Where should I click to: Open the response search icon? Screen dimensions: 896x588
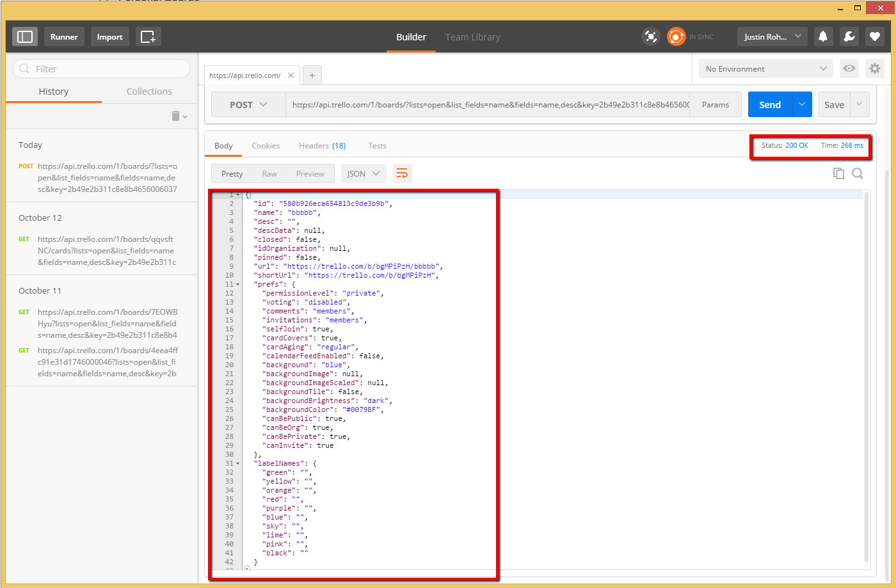858,173
